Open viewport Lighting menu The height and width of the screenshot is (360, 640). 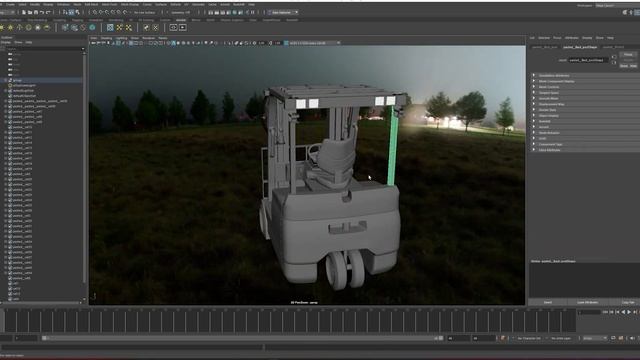coord(121,38)
